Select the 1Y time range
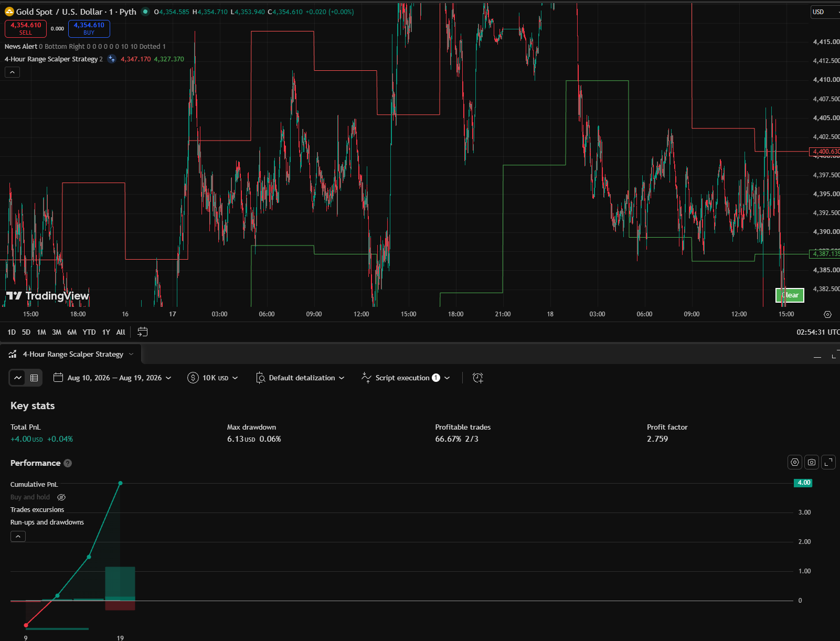The width and height of the screenshot is (840, 641). tap(106, 332)
